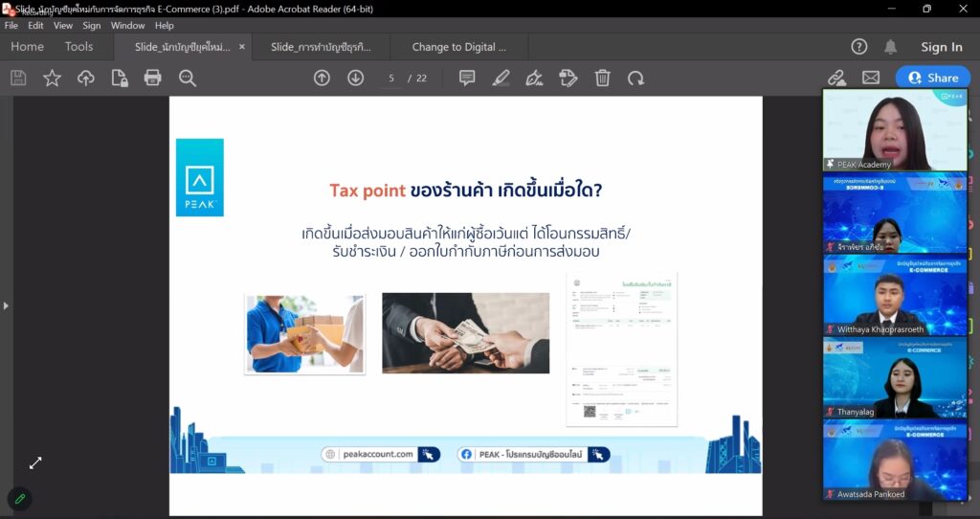
Task: Click the stamp tool icon
Action: 568,79
